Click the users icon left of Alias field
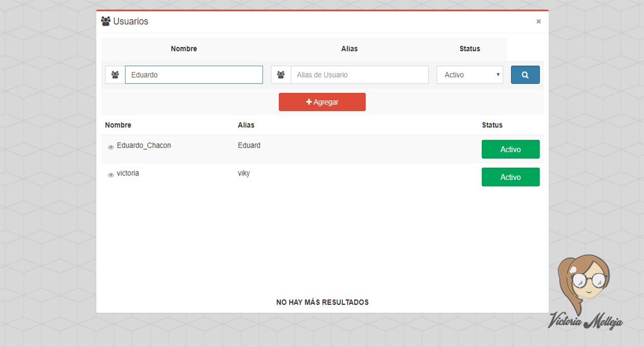The width and height of the screenshot is (644, 347). pyautogui.click(x=281, y=75)
